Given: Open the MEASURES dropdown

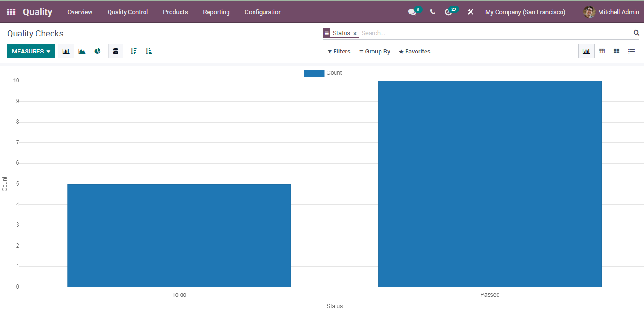Looking at the screenshot, I should pos(30,51).
